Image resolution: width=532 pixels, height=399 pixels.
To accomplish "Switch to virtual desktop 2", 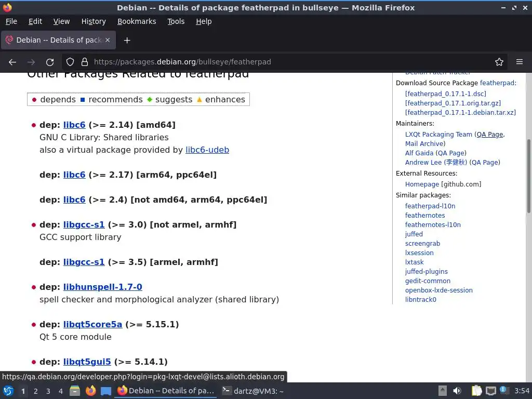I will tap(36, 391).
